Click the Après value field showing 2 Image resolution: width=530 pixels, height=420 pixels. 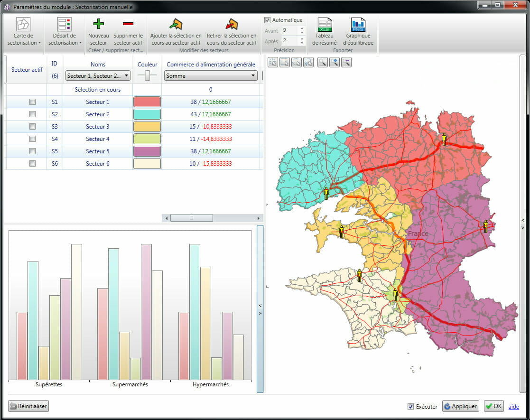point(290,41)
